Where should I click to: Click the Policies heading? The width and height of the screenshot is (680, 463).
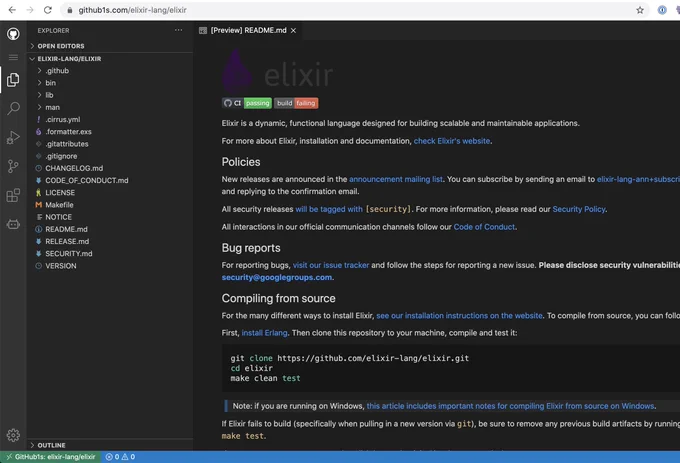point(241,162)
